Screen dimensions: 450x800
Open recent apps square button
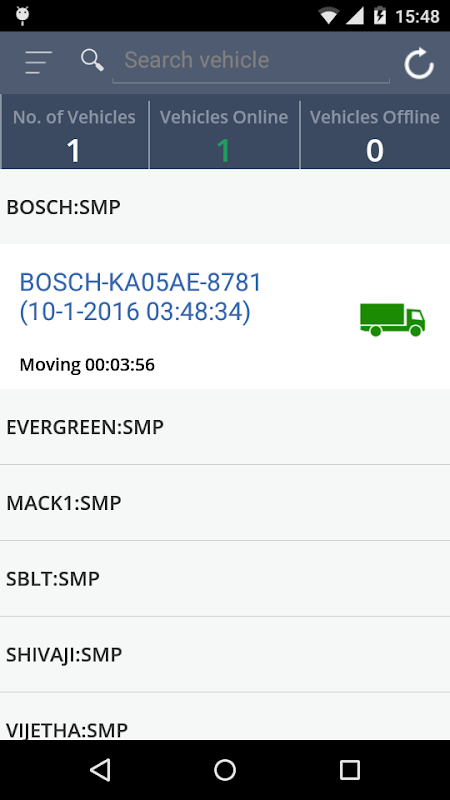point(349,769)
